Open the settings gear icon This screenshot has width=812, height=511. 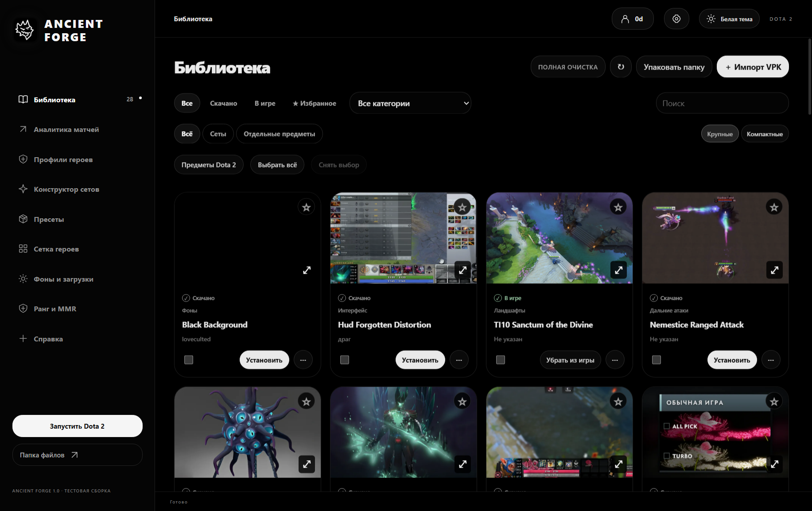pyautogui.click(x=676, y=19)
